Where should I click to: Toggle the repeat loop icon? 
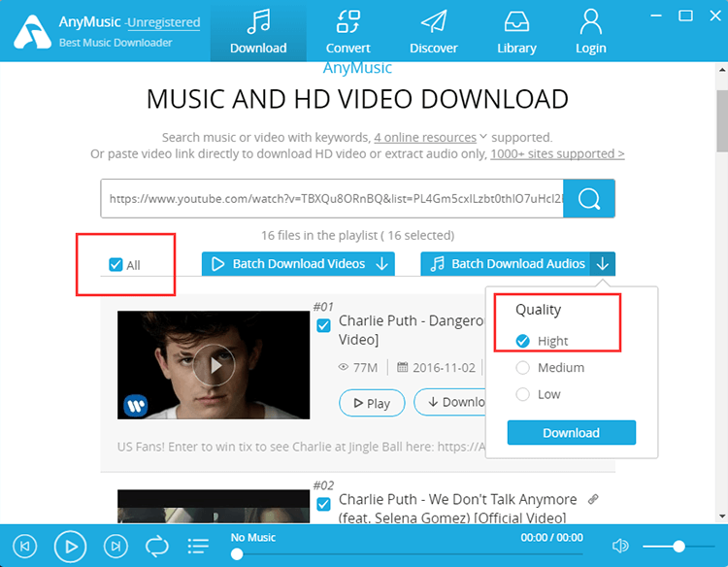pyautogui.click(x=157, y=546)
